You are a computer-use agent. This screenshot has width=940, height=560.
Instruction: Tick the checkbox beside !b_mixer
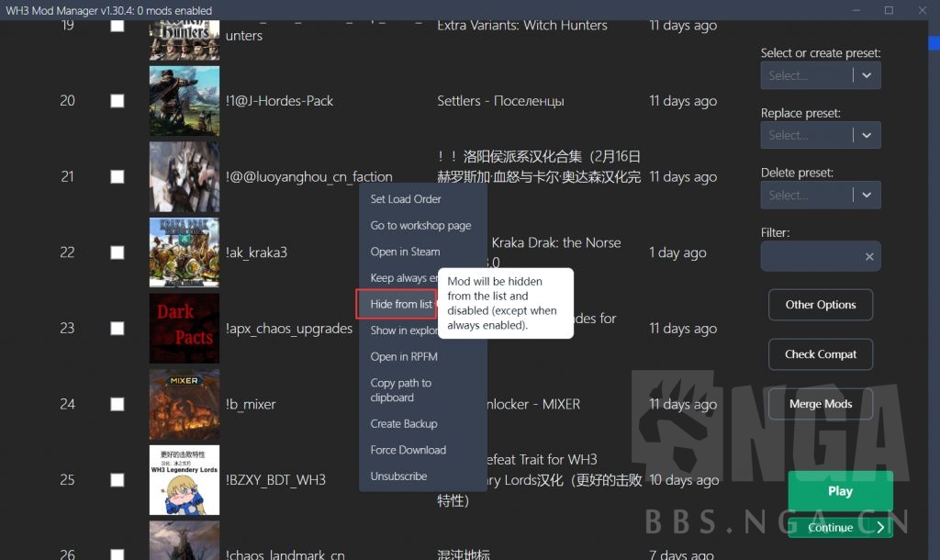(x=117, y=404)
